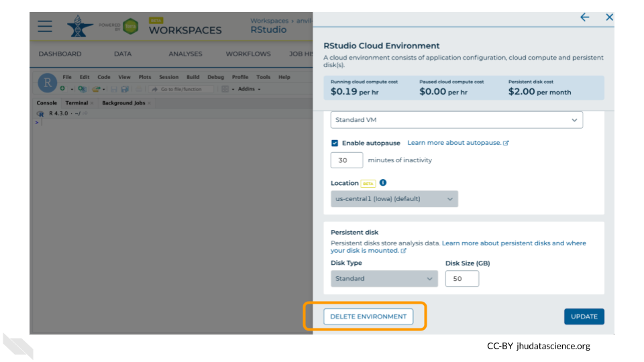Click the UPDATE button

(x=584, y=316)
